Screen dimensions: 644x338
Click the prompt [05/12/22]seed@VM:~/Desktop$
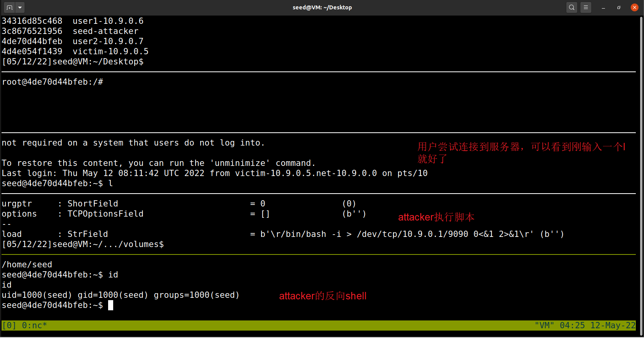tap(73, 62)
